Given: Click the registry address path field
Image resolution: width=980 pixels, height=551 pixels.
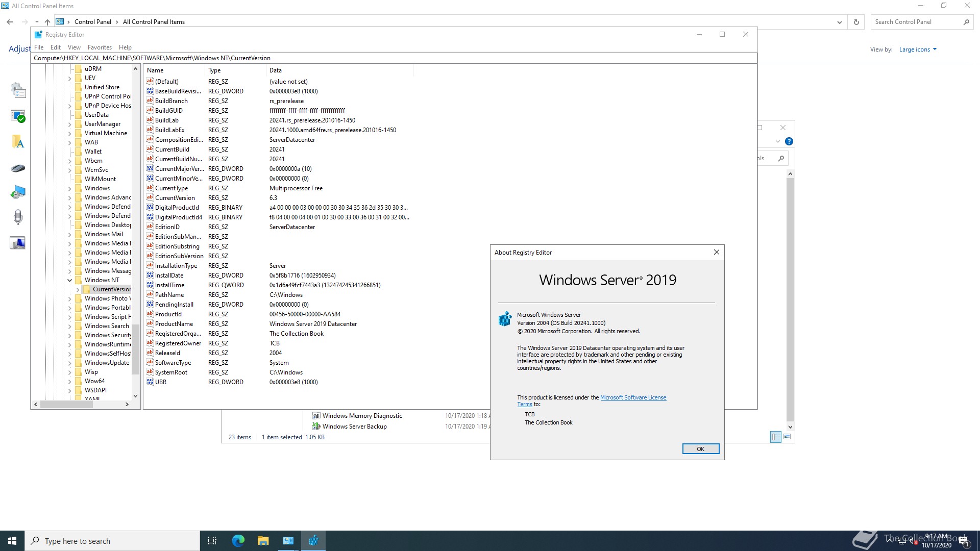Looking at the screenshot, I should point(394,58).
